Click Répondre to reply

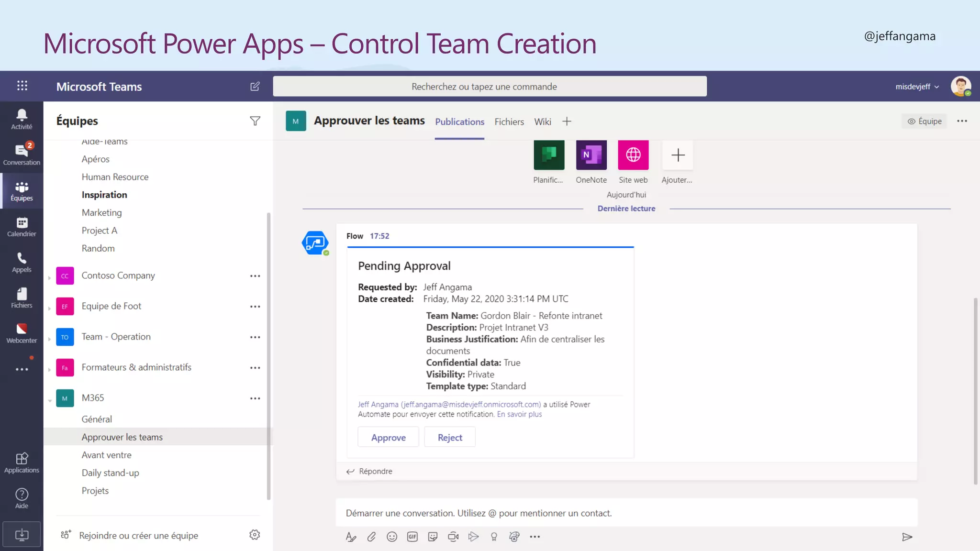pos(369,471)
